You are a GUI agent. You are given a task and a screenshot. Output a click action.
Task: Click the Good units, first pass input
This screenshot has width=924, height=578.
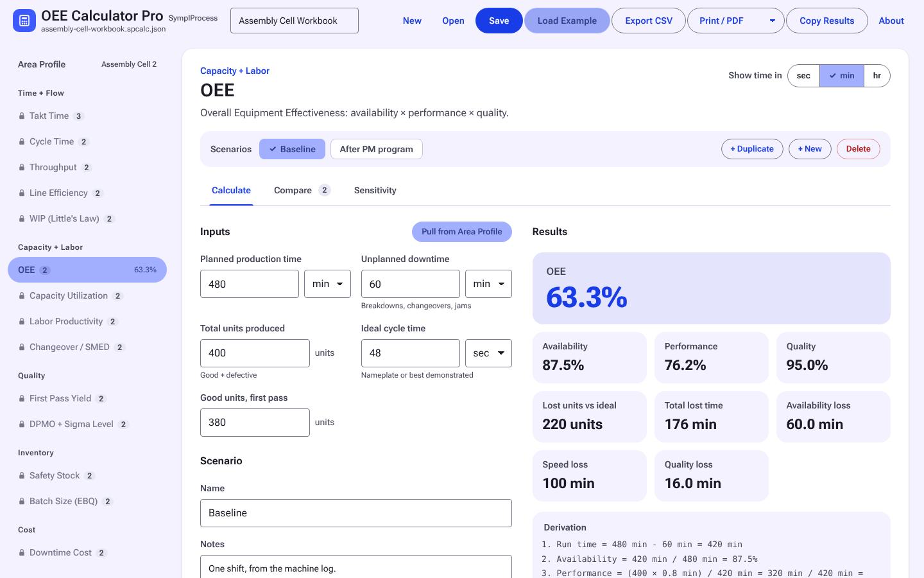(x=255, y=423)
